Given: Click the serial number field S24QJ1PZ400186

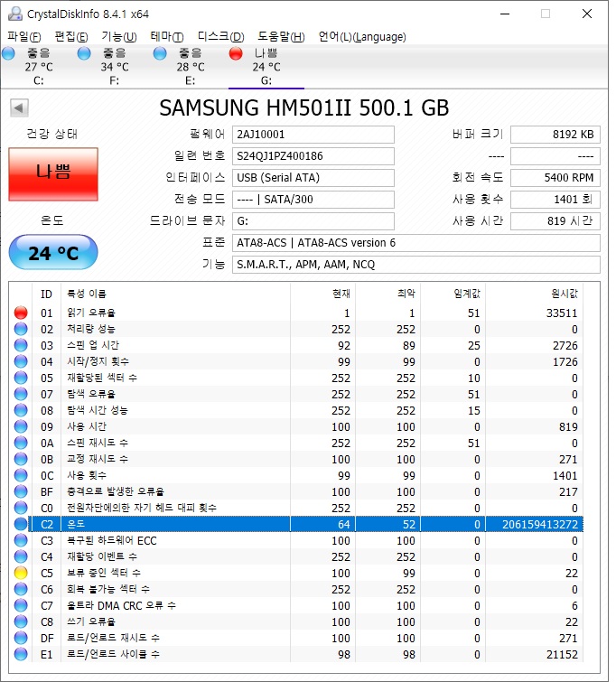Looking at the screenshot, I should point(313,156).
